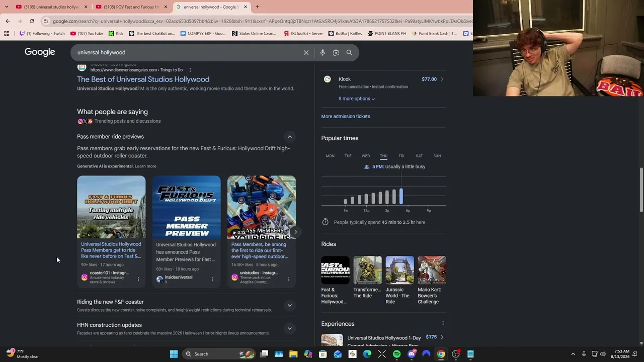Open Google Lens image search
The width and height of the screenshot is (644, 362).
coord(336,52)
